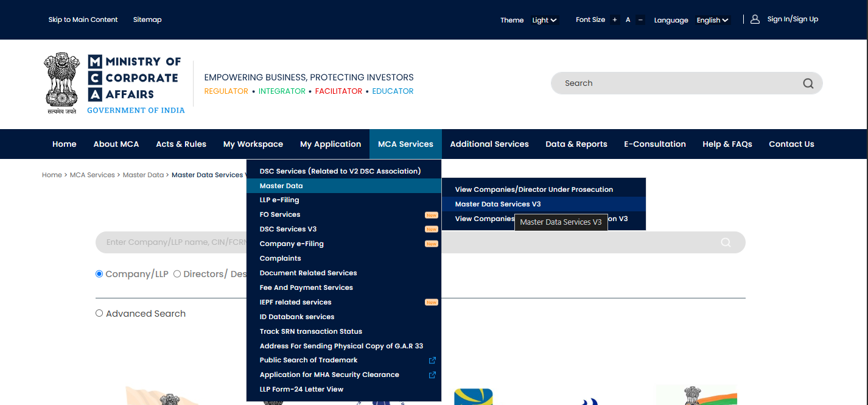Select Application for MHA Security Clearance
This screenshot has width=868, height=405.
(x=344, y=375)
